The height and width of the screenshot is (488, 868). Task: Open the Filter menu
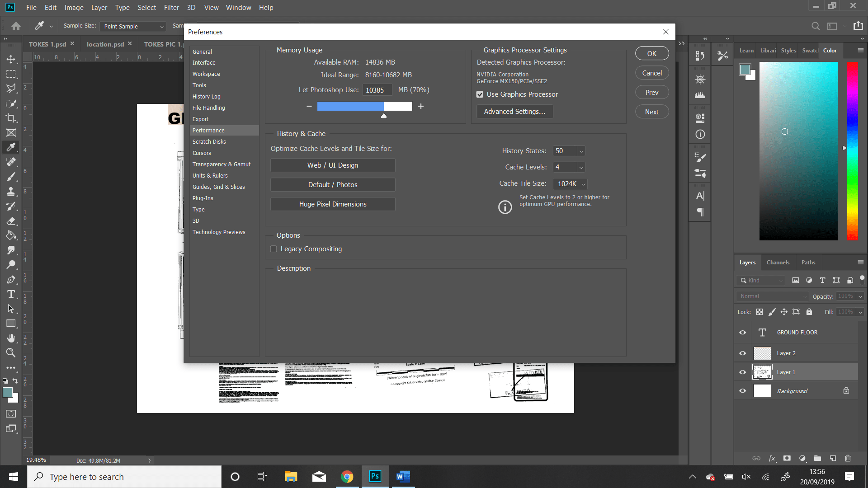click(x=171, y=7)
